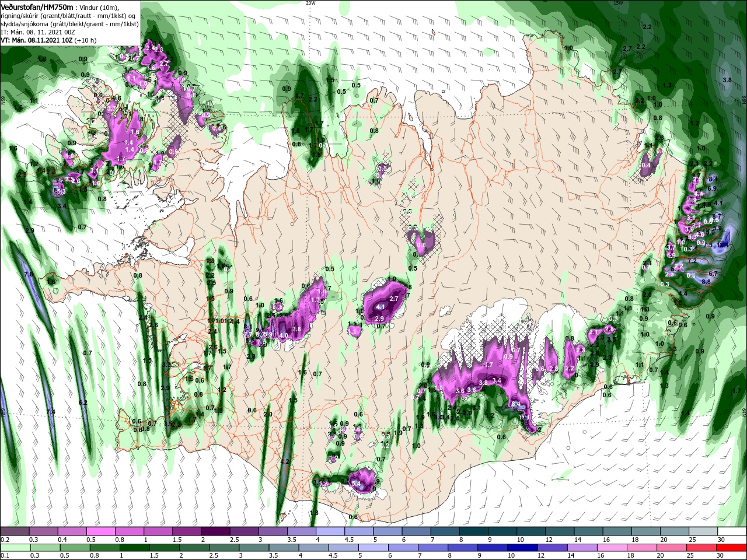Click the '4.1' snowfall value on the central glacier
The width and height of the screenshot is (747, 560).
pyautogui.click(x=380, y=306)
